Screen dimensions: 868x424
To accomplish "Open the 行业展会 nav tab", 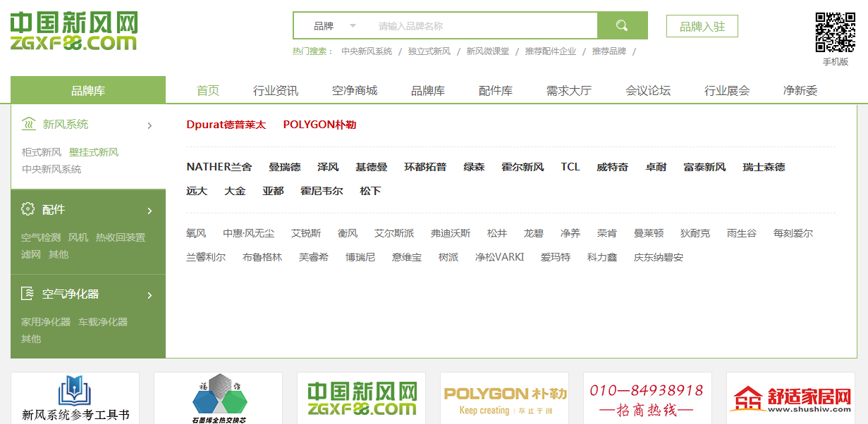I will pos(727,90).
